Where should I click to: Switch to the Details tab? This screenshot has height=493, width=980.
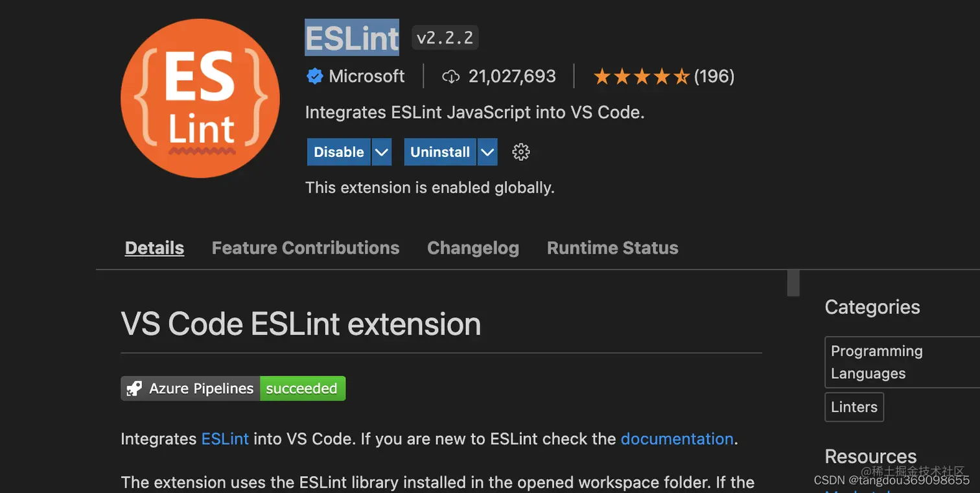(154, 248)
